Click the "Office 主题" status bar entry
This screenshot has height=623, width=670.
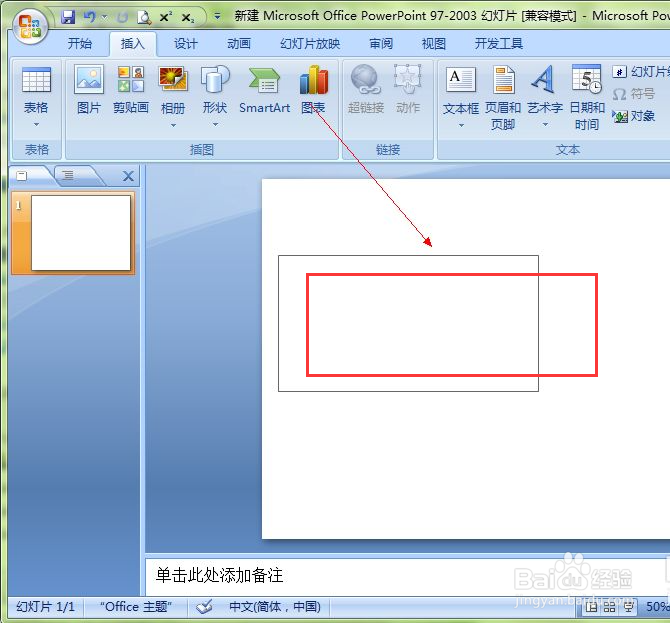136,607
